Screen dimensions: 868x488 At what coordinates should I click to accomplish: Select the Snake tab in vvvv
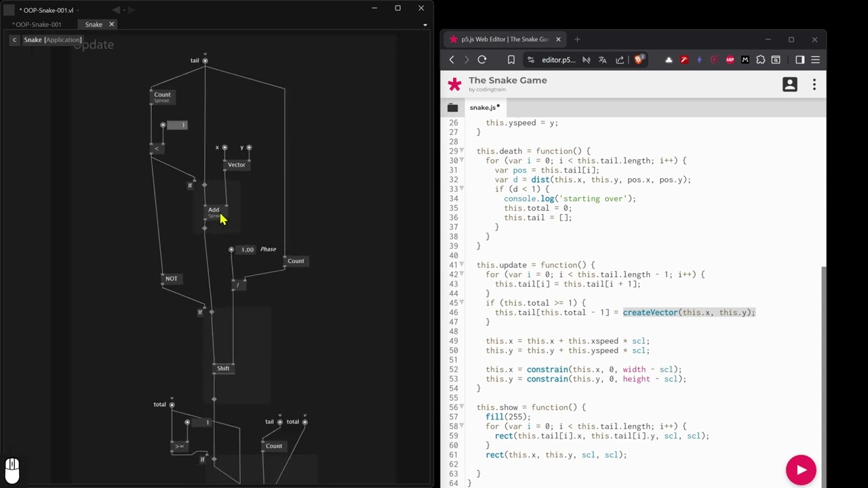pyautogui.click(x=94, y=24)
